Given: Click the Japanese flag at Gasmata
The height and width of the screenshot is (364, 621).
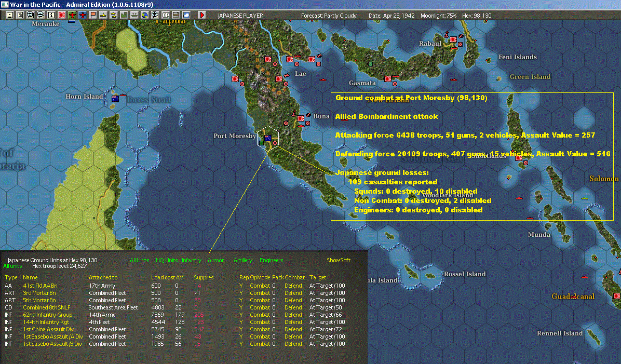Looking at the screenshot, I should click(x=388, y=79).
